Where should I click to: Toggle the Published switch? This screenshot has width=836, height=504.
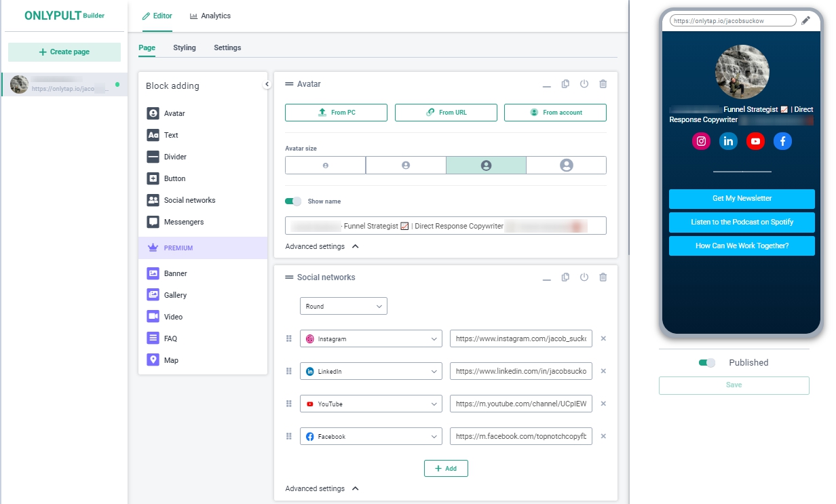[x=707, y=363]
